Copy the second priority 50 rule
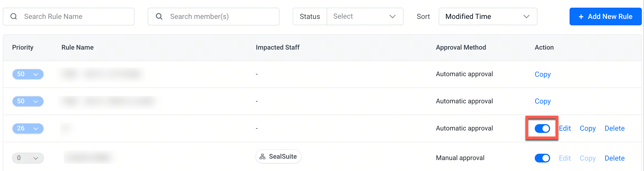This screenshot has height=171, width=644. coord(542,101)
